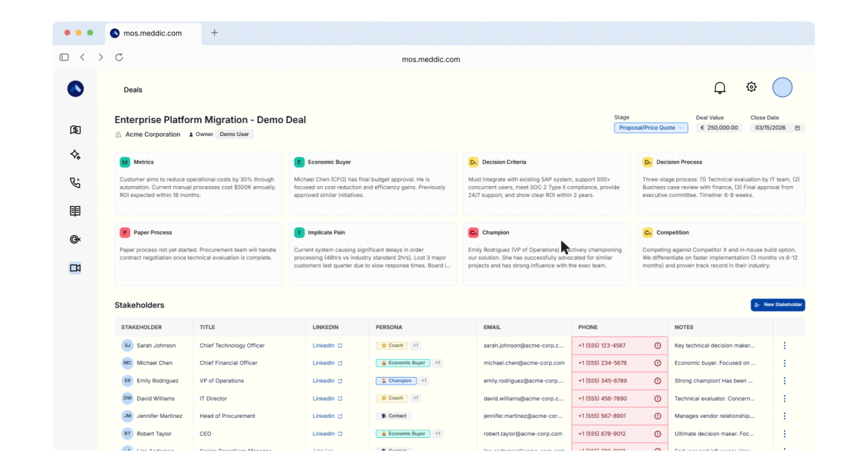Open the target goals icon in sidebar
Viewport: 868px width, 472px height.
(75, 239)
